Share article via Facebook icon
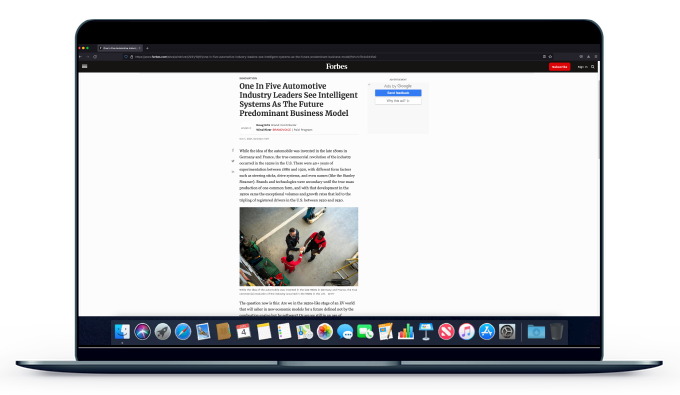Viewport: 680px width, 395px height. (x=233, y=150)
